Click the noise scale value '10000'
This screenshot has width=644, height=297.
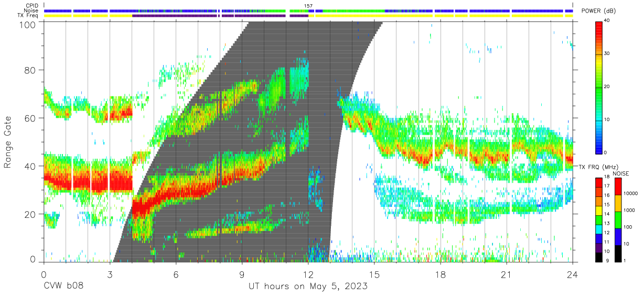(630, 193)
